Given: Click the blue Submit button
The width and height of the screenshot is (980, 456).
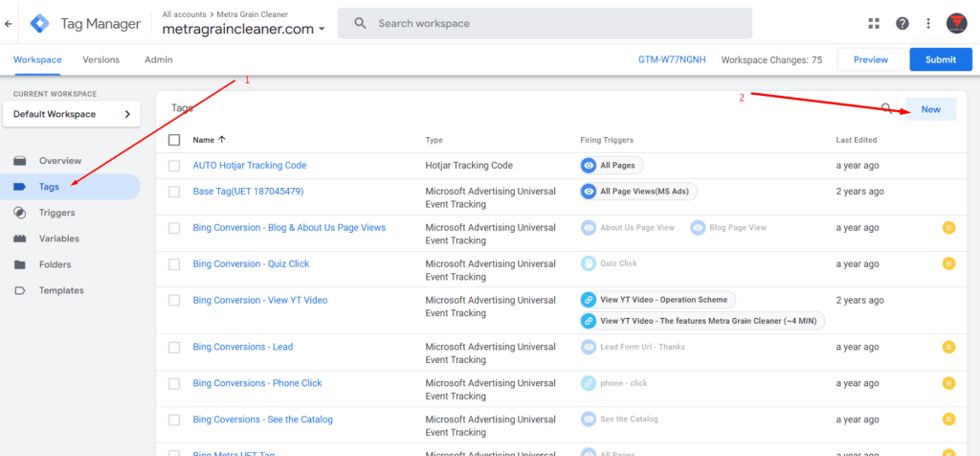Looking at the screenshot, I should coord(940,59).
